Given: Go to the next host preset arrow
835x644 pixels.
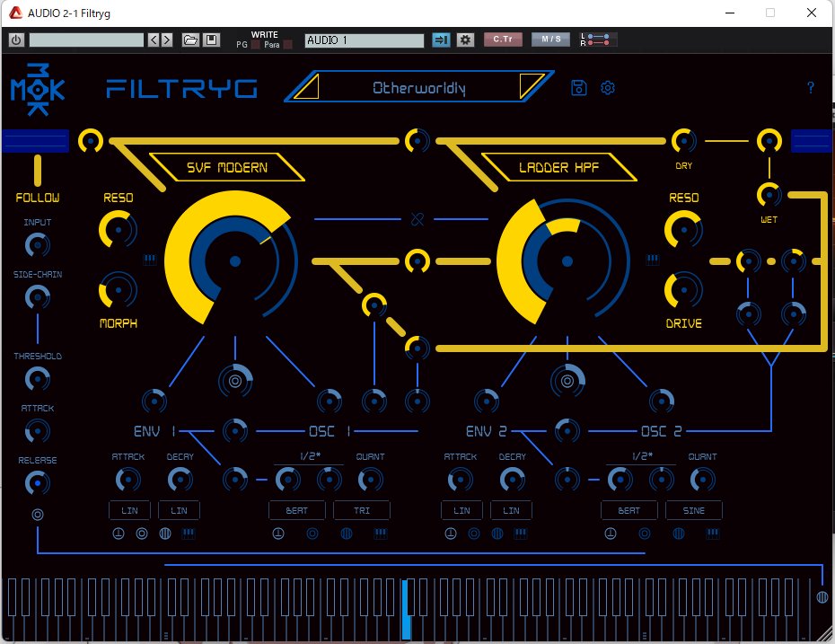Looking at the screenshot, I should 167,40.
